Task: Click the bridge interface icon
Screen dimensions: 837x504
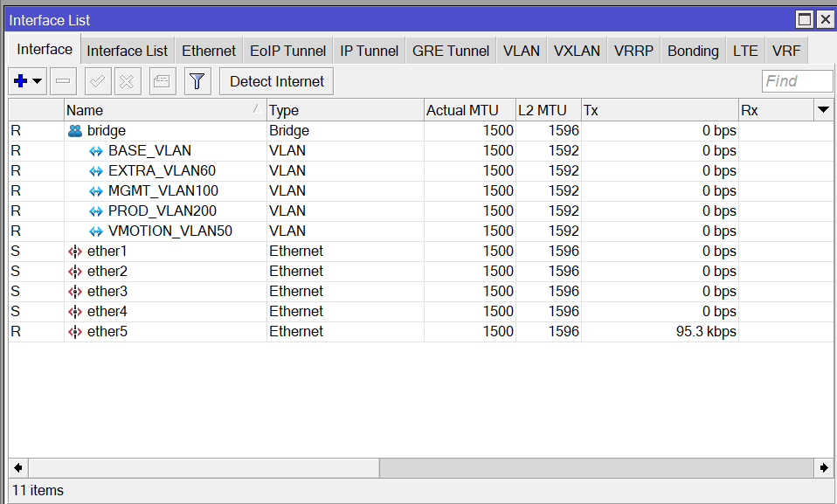Action: coord(75,131)
